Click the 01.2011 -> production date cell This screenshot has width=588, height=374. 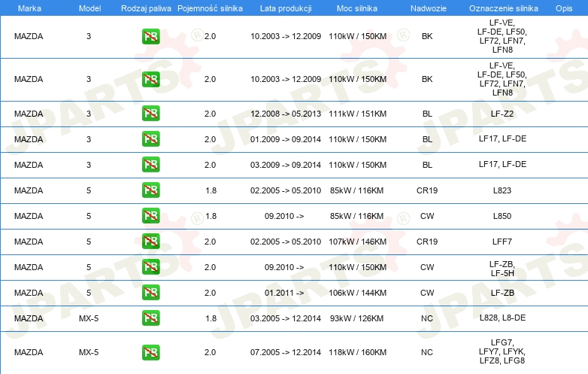click(284, 293)
